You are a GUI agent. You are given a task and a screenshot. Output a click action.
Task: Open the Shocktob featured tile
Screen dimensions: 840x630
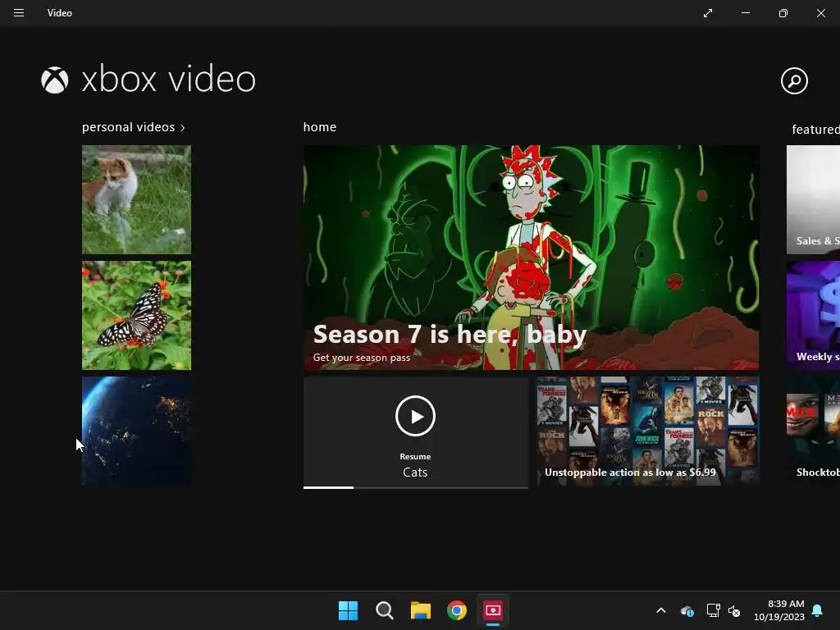point(813,431)
